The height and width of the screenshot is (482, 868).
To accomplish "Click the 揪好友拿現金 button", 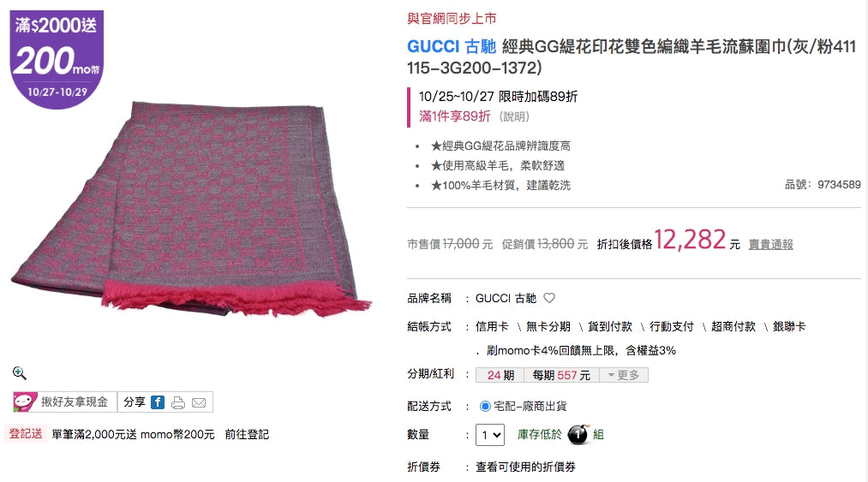I will coord(65,402).
